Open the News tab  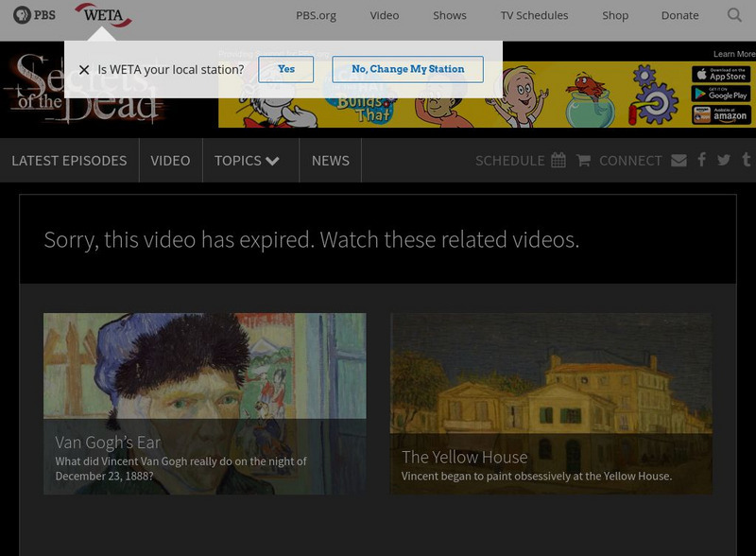click(x=330, y=160)
